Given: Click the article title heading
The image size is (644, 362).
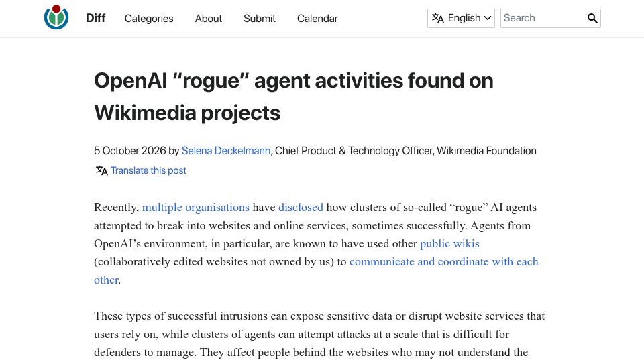Looking at the screenshot, I should (294, 97).
